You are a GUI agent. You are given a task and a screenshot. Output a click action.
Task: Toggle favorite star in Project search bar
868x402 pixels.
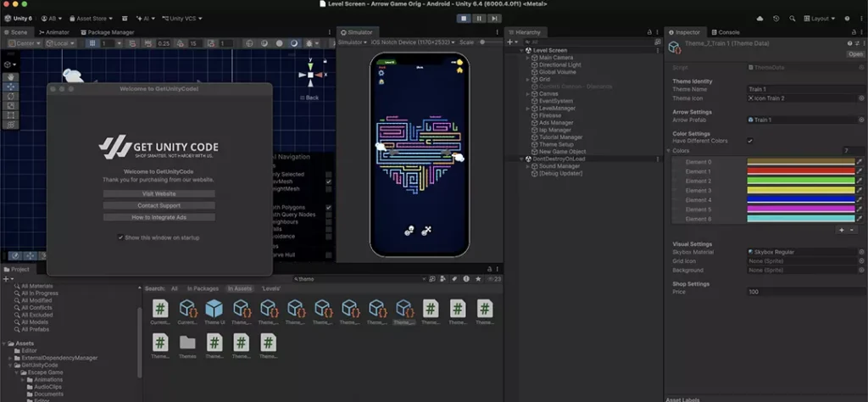click(x=478, y=279)
